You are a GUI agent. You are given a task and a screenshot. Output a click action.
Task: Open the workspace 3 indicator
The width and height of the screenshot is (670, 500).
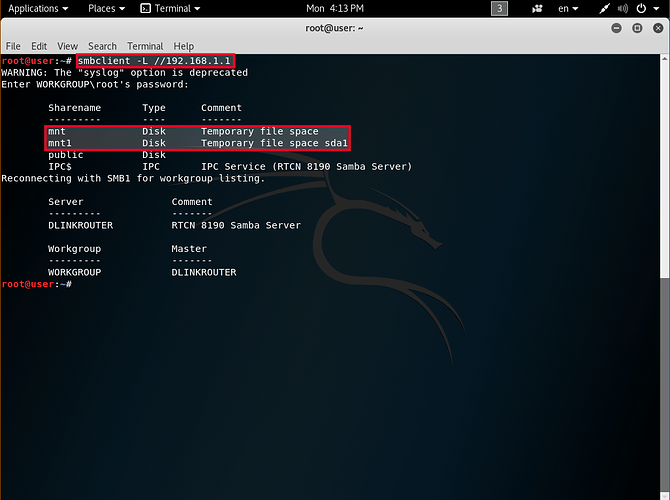click(499, 8)
